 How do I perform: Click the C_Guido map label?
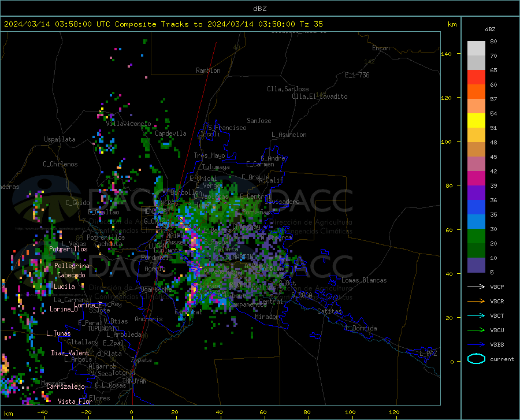77,203
